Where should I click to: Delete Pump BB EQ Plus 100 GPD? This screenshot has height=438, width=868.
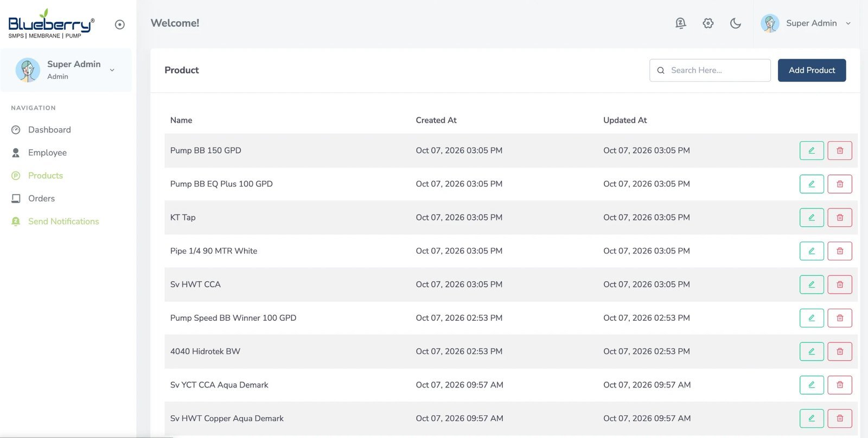pyautogui.click(x=840, y=184)
